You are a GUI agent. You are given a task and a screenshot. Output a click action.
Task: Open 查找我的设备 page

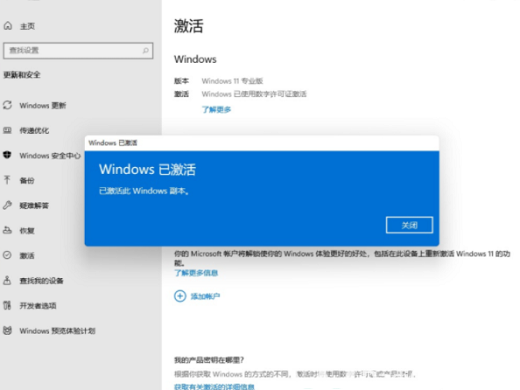41,281
